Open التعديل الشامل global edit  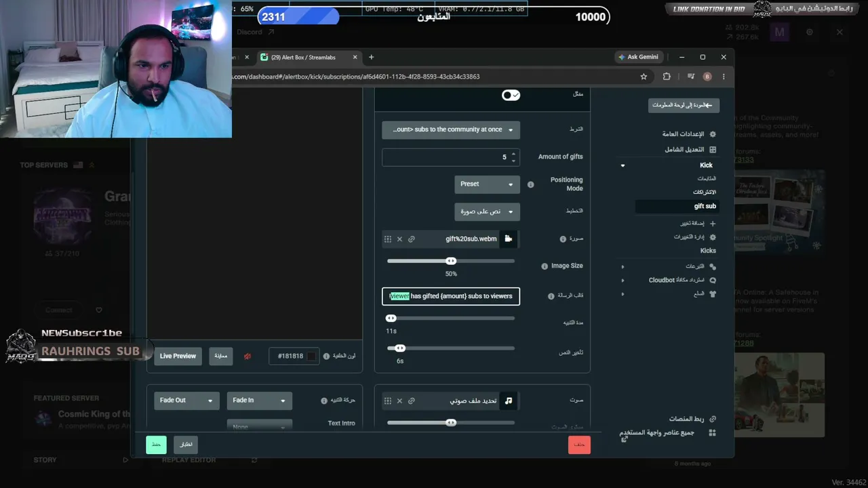point(690,150)
